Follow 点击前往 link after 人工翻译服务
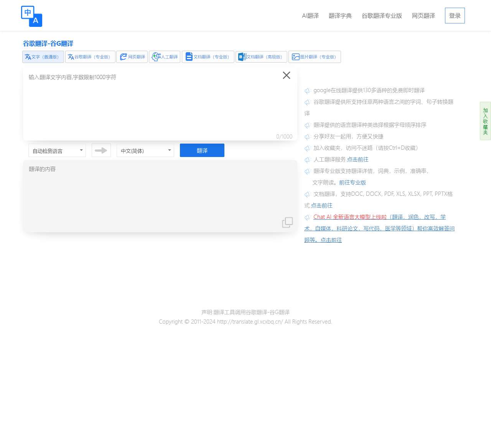Image resolution: width=491 pixels, height=448 pixels. coord(358,159)
